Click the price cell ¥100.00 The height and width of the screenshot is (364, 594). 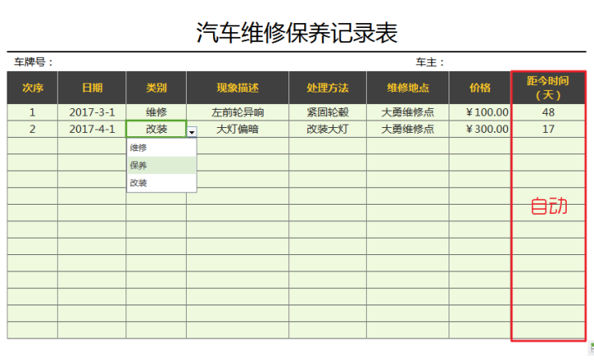(481, 112)
